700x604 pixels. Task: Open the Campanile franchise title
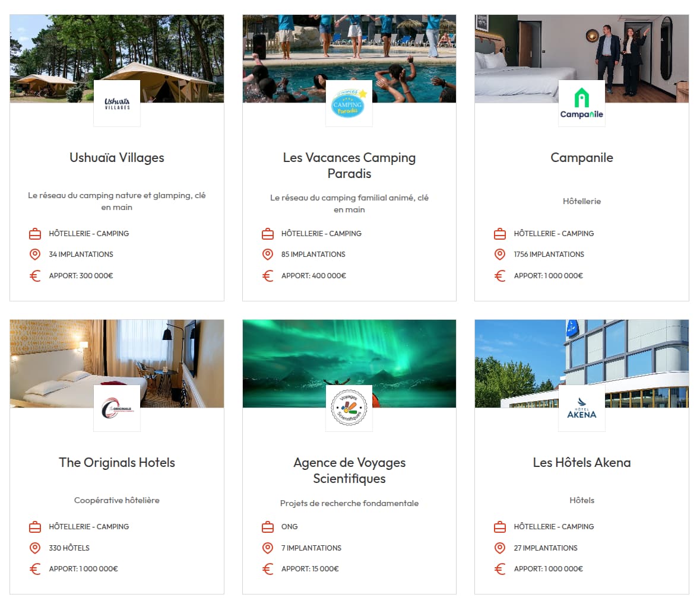[x=582, y=157]
